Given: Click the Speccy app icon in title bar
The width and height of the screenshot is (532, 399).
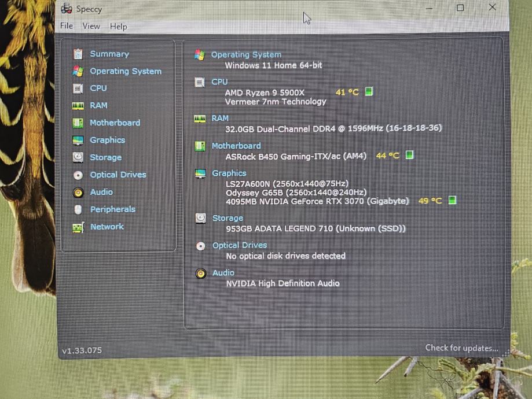Looking at the screenshot, I should click(x=67, y=9).
